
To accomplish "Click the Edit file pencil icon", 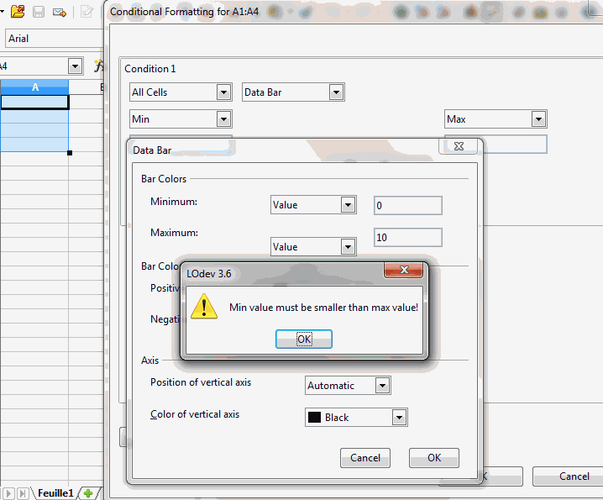I will tap(89, 12).
